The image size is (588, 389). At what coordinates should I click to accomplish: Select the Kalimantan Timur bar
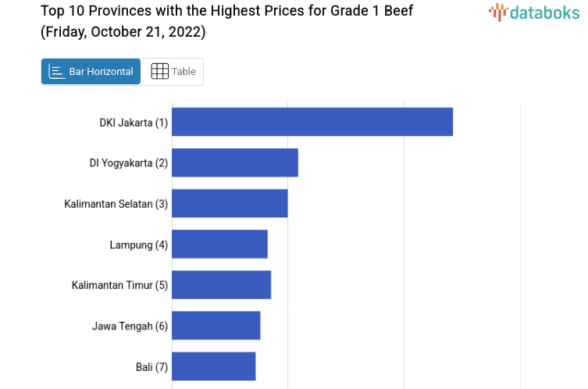[221, 284]
